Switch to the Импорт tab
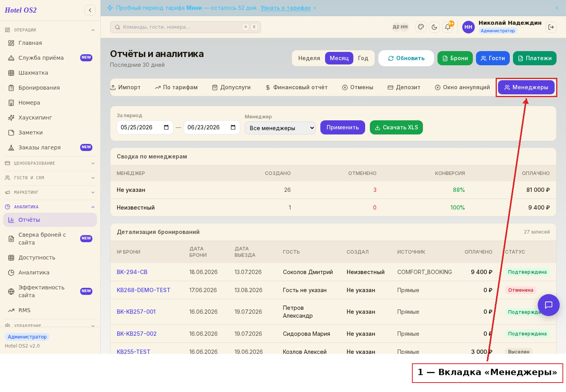The width and height of the screenshot is (566, 392). [125, 87]
